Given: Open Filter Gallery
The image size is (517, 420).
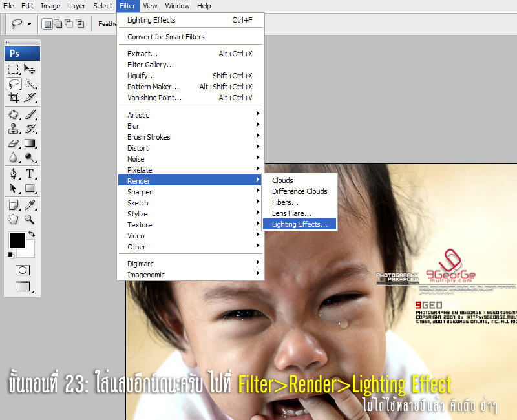Looking at the screenshot, I should pos(191,65).
